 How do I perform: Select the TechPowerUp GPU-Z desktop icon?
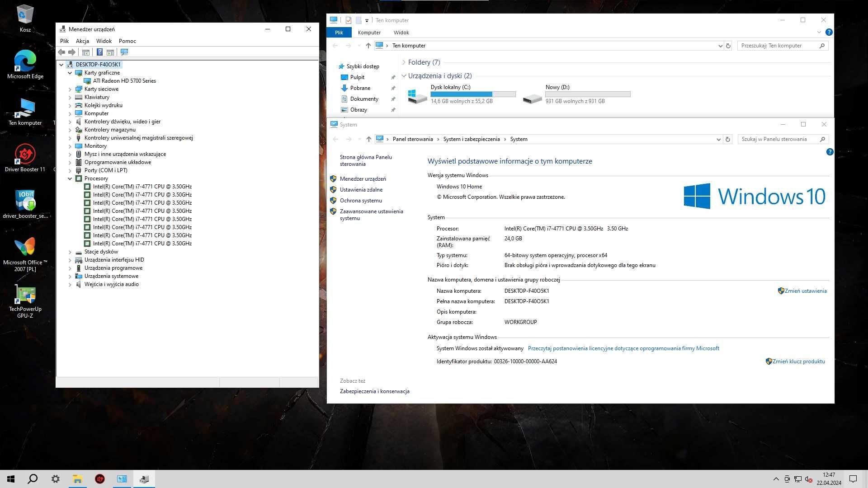(25, 301)
